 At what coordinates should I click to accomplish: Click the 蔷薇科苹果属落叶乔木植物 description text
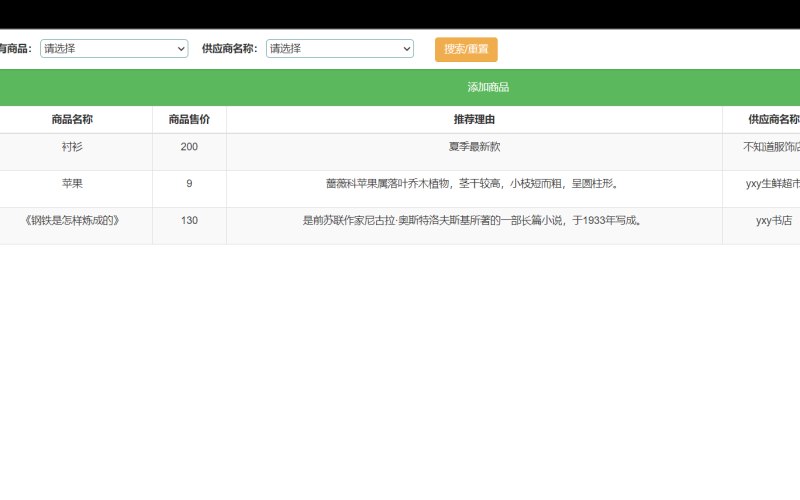tap(473, 184)
